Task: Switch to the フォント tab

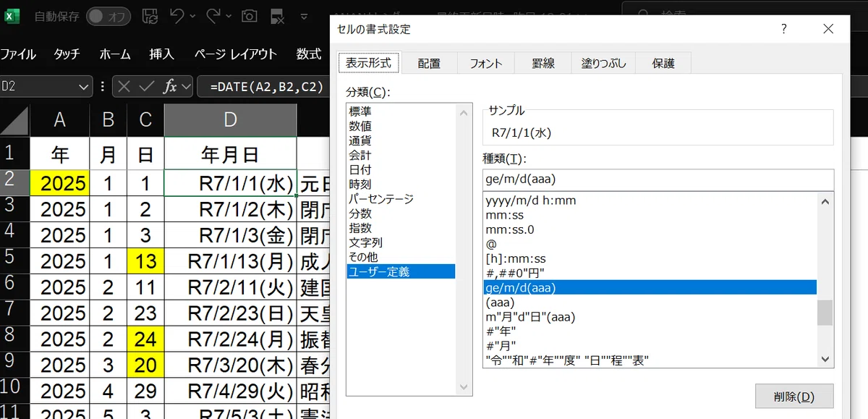Action: coord(486,64)
